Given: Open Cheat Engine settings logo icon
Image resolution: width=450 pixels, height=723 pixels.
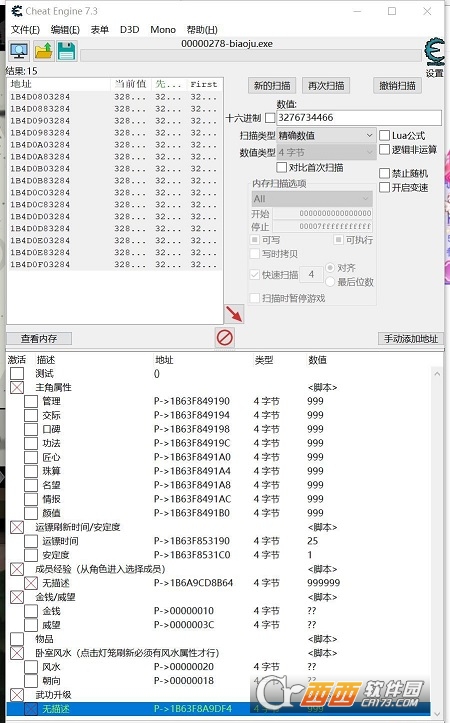Looking at the screenshot, I should [x=434, y=52].
